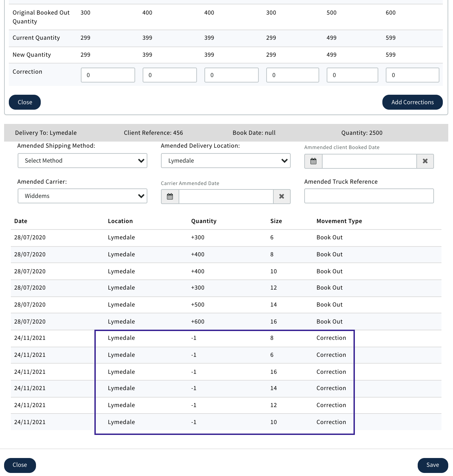Focus the Amended Truck Reference field
Image resolution: width=453 pixels, height=476 pixels.
click(369, 196)
